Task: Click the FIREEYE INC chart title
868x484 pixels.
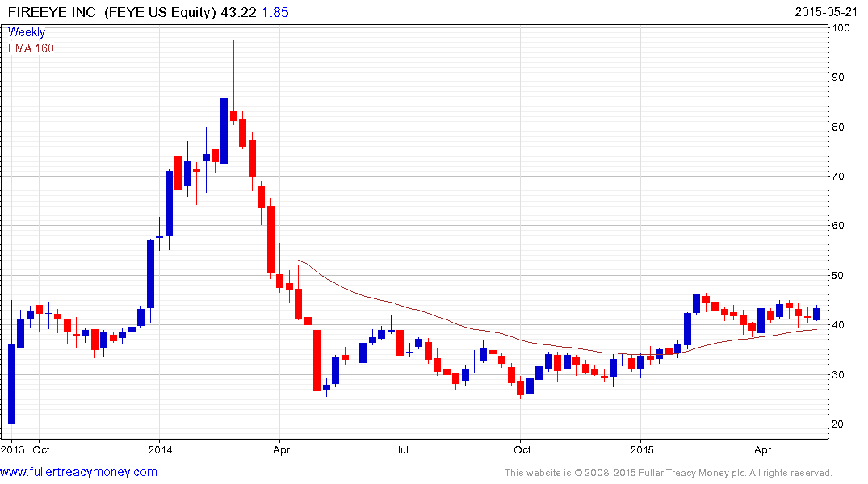Action: 52,12
